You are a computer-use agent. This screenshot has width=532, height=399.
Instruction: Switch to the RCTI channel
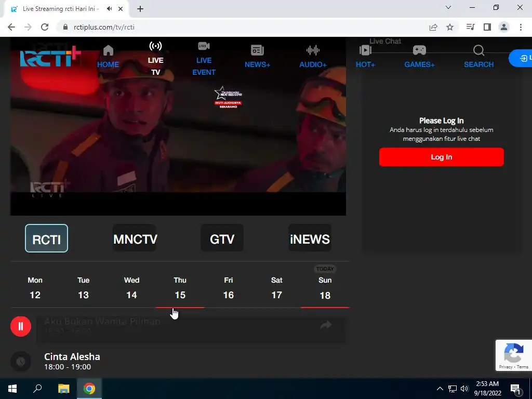[x=46, y=238]
